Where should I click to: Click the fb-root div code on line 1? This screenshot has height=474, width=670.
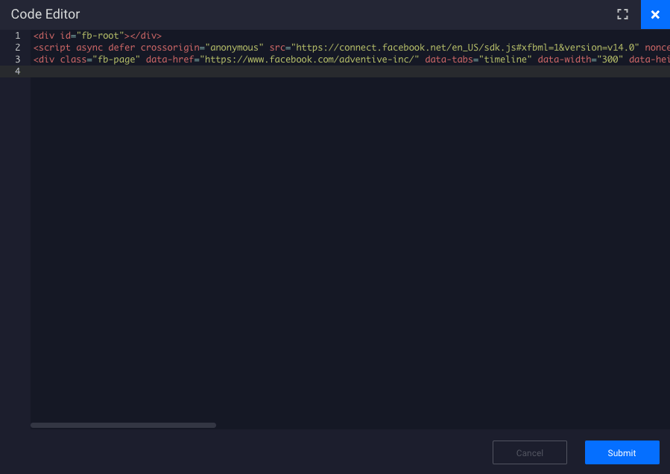(x=97, y=35)
